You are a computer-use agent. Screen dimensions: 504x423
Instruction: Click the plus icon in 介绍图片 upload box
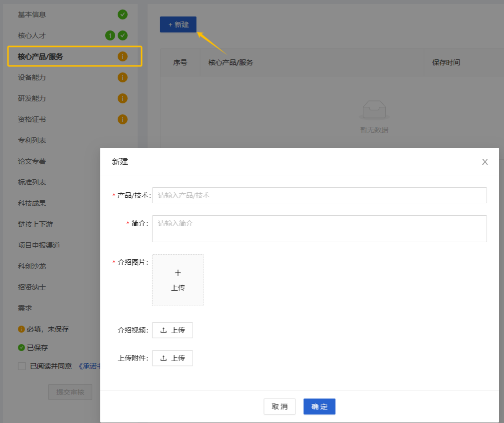178,273
